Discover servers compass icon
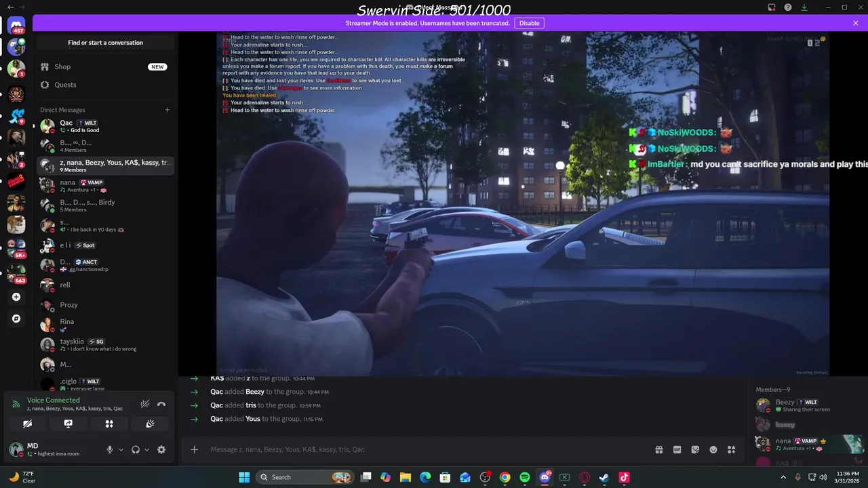This screenshot has width=868, height=488. pos(16,319)
